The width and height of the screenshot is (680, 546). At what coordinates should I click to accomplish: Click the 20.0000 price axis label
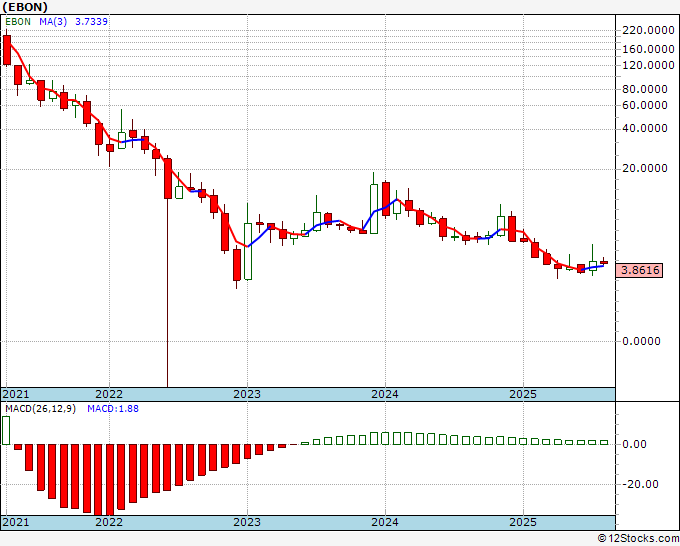click(645, 168)
